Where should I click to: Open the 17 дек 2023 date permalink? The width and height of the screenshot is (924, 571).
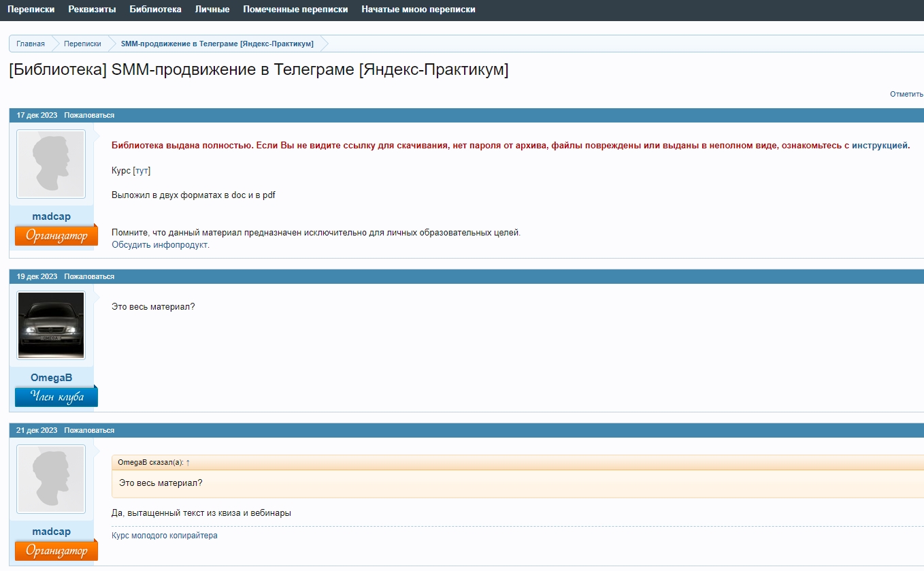click(37, 115)
